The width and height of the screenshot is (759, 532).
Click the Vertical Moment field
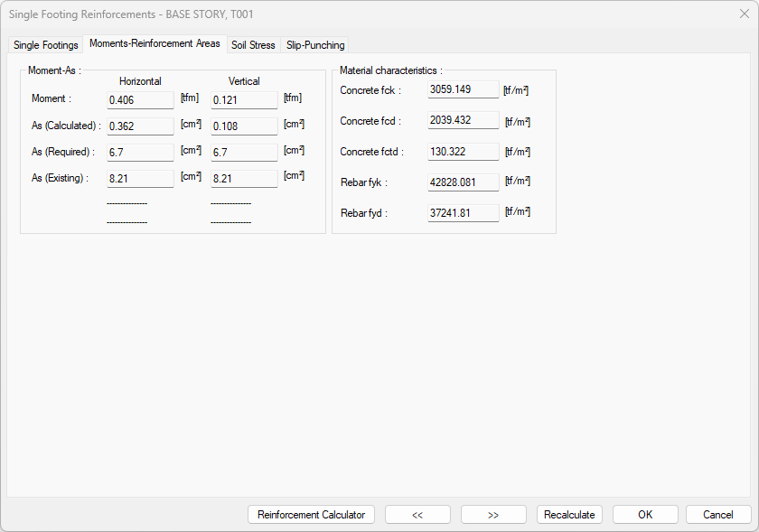tap(244, 100)
